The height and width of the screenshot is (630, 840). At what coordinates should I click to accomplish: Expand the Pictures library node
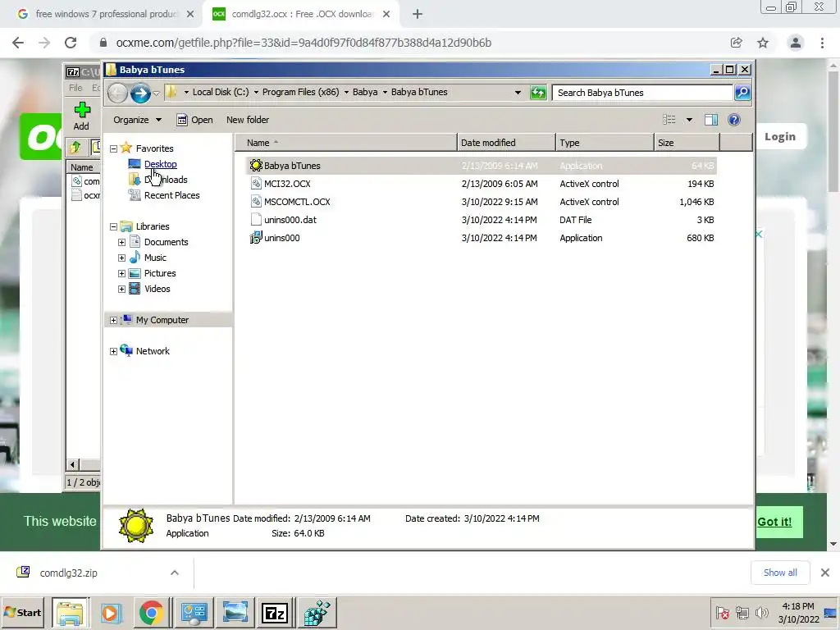click(121, 274)
